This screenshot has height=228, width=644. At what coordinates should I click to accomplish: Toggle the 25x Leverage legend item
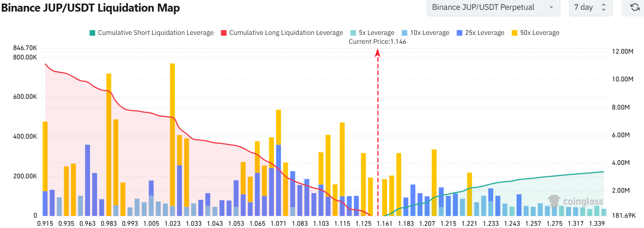480,33
